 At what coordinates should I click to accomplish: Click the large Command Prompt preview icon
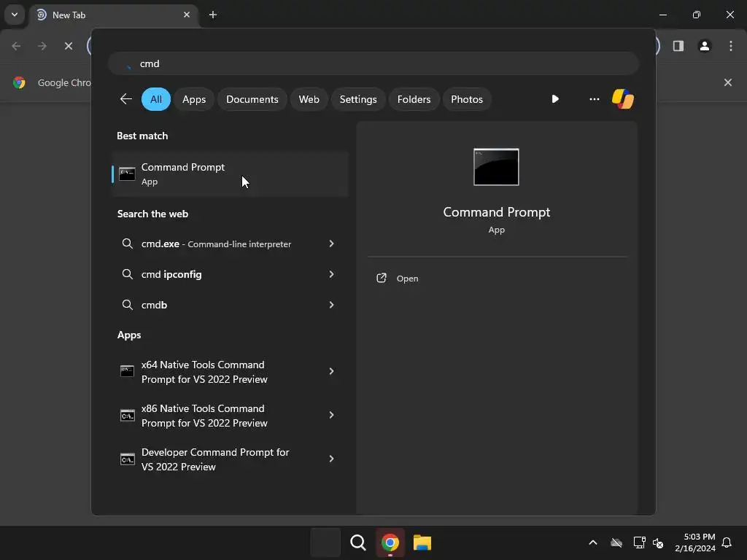pyautogui.click(x=496, y=167)
